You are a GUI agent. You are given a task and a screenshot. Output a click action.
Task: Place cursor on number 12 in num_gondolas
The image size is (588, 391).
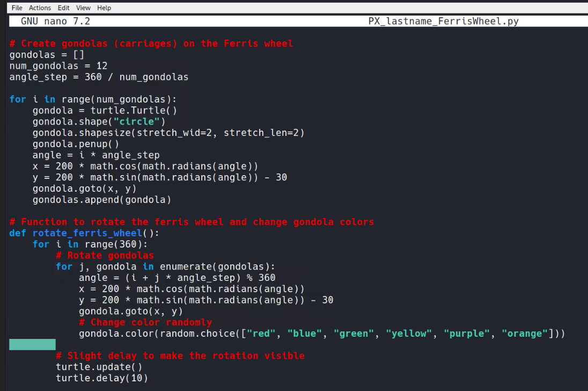click(101, 66)
